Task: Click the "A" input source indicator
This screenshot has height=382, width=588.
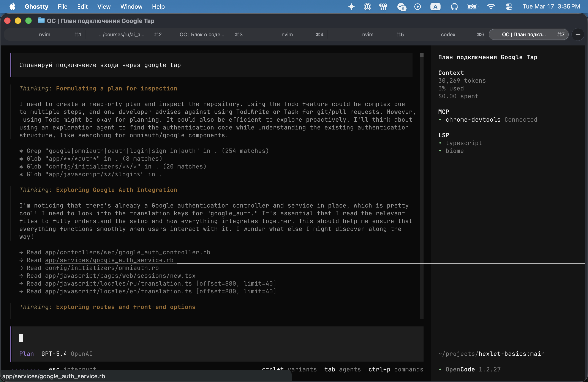Action: click(435, 7)
